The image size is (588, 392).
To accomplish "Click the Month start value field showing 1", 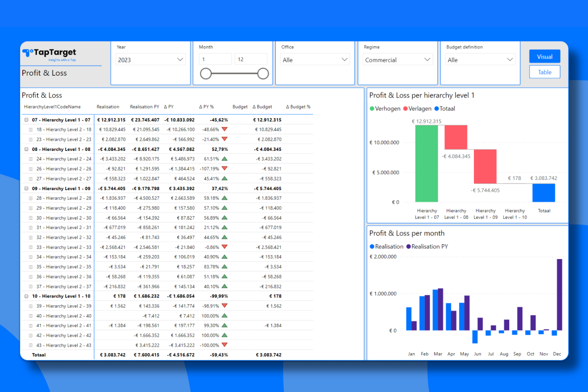I will (x=215, y=59).
